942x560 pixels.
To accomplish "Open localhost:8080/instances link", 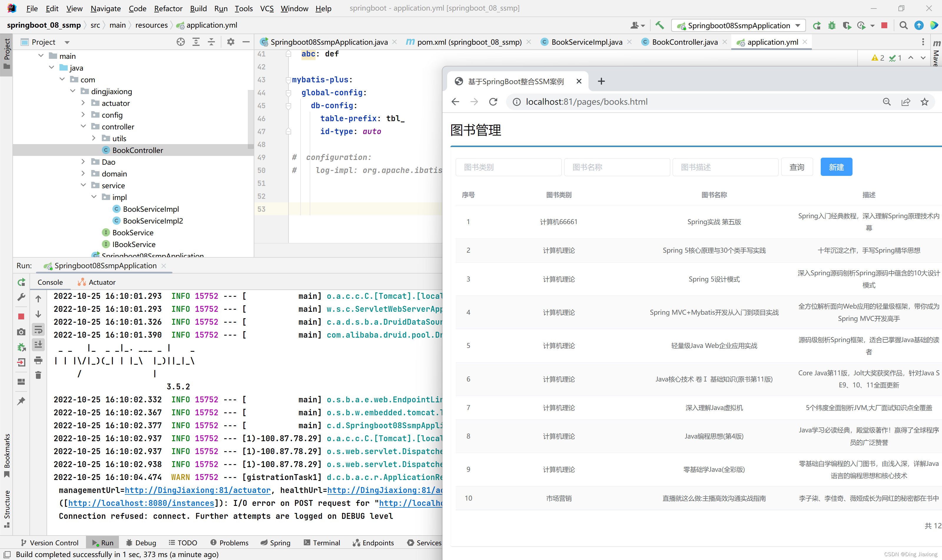I will 141,503.
